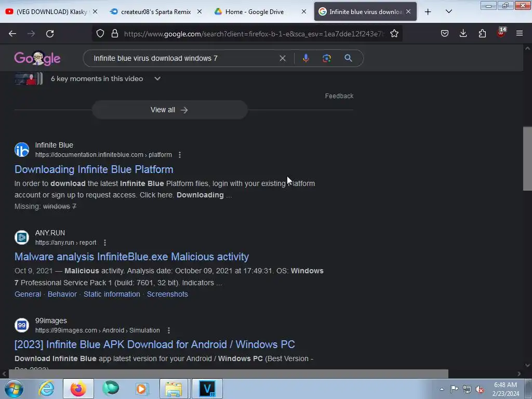Click the Firefox taskbar icon
Viewport: 532px width, 399px height.
click(78, 389)
